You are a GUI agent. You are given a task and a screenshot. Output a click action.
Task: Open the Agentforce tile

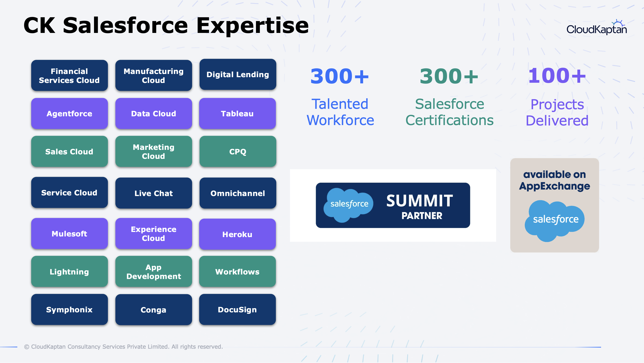[69, 114]
